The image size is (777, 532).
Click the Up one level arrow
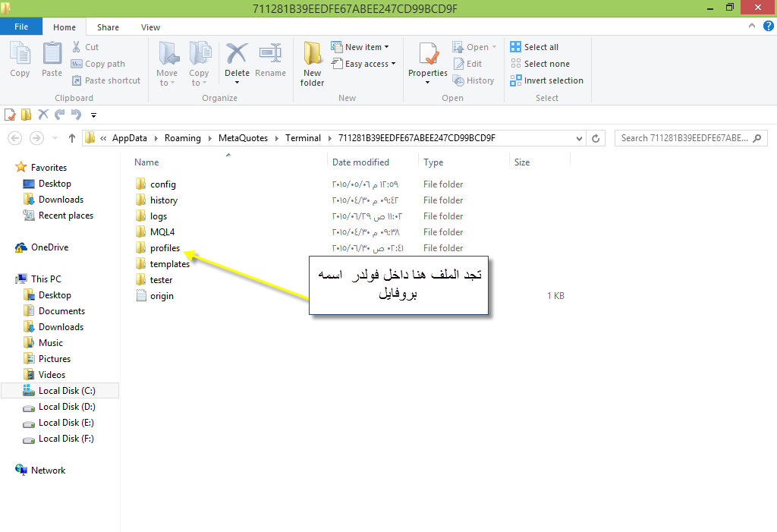(72, 138)
